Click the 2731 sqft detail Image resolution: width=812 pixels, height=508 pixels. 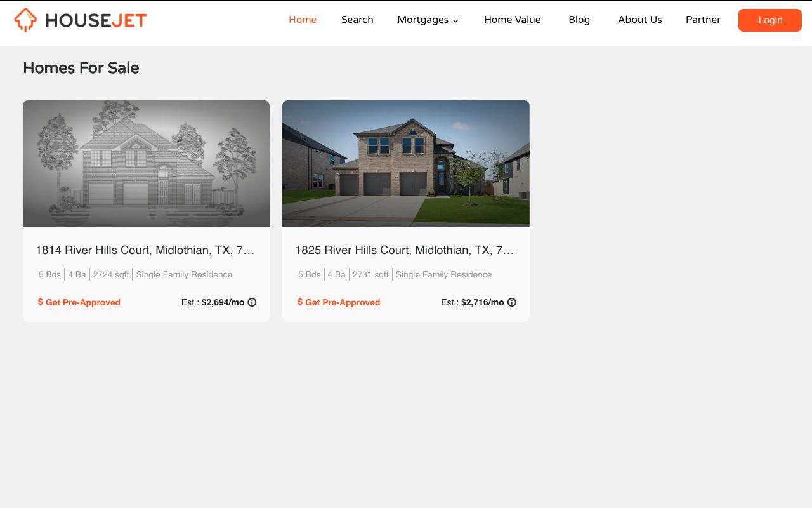tap(370, 275)
